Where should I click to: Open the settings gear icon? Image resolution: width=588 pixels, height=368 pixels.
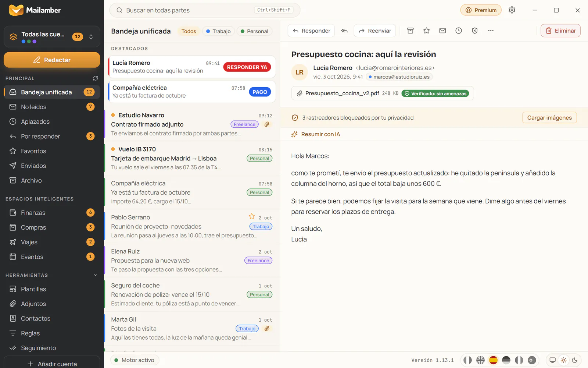click(512, 10)
